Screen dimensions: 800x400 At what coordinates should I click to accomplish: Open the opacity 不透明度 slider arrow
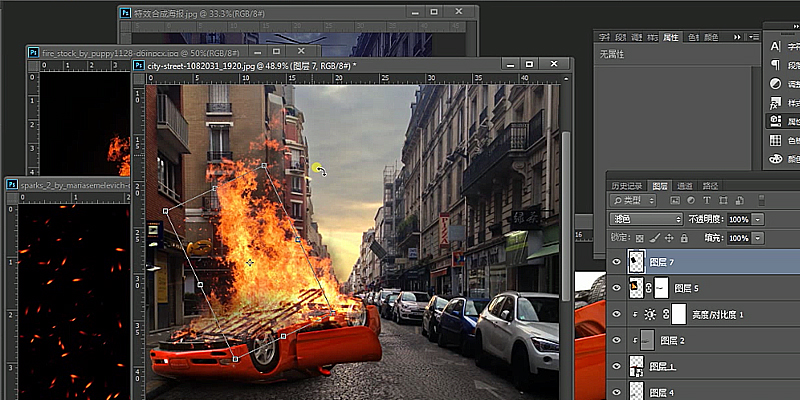758,219
